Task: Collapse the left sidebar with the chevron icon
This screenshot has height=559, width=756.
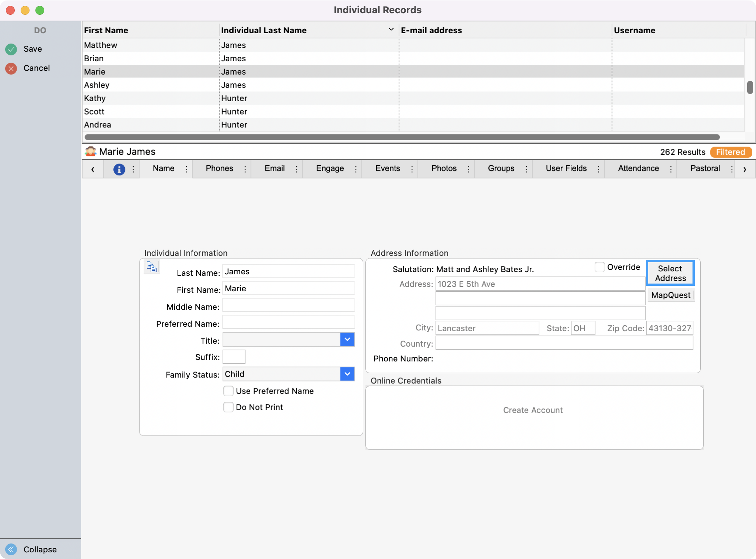Action: 10,549
